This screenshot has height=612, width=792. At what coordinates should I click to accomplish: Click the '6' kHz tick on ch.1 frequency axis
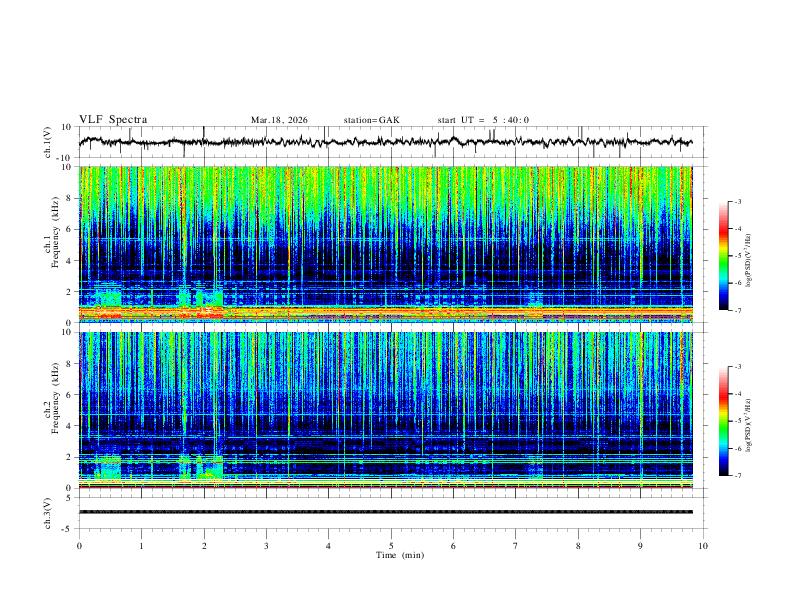click(x=70, y=229)
